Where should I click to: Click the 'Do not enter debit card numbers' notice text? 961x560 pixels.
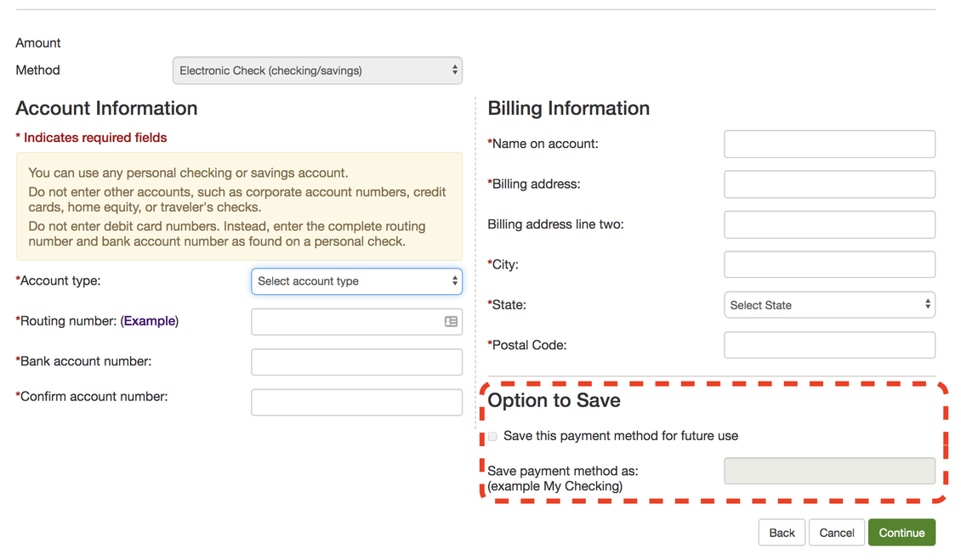coord(227,234)
